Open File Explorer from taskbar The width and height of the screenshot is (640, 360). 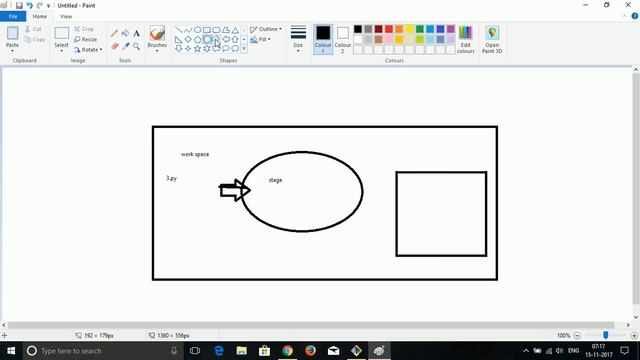pos(242,351)
